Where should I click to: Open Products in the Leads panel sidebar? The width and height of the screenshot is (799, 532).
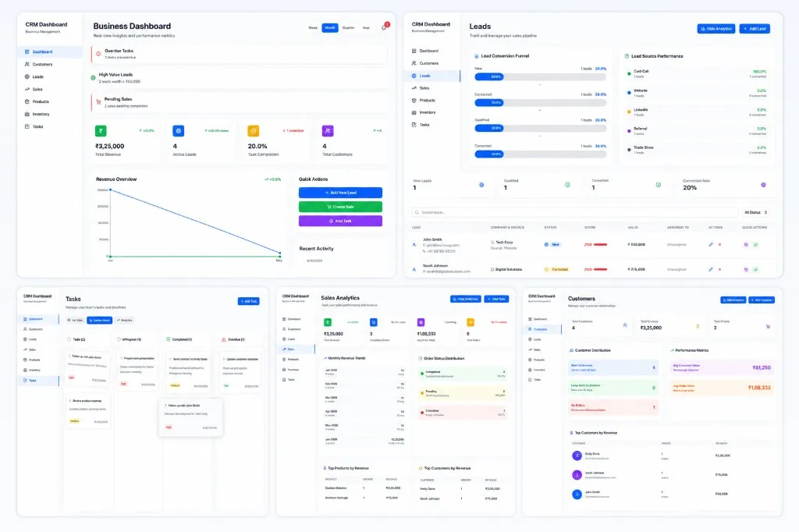(x=433, y=100)
